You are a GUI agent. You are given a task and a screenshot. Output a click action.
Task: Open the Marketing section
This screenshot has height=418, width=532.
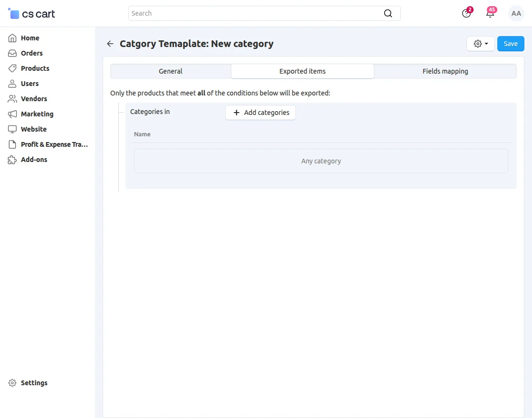(x=37, y=114)
